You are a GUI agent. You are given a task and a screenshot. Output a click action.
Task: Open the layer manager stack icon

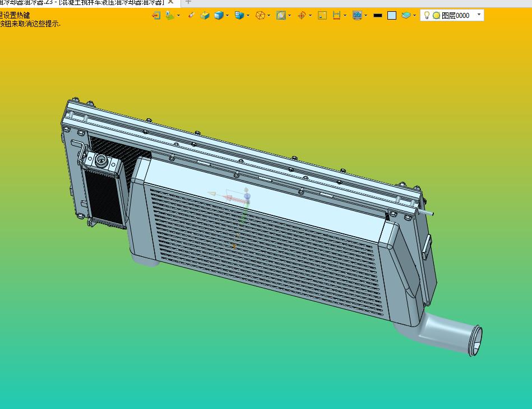[406, 15]
